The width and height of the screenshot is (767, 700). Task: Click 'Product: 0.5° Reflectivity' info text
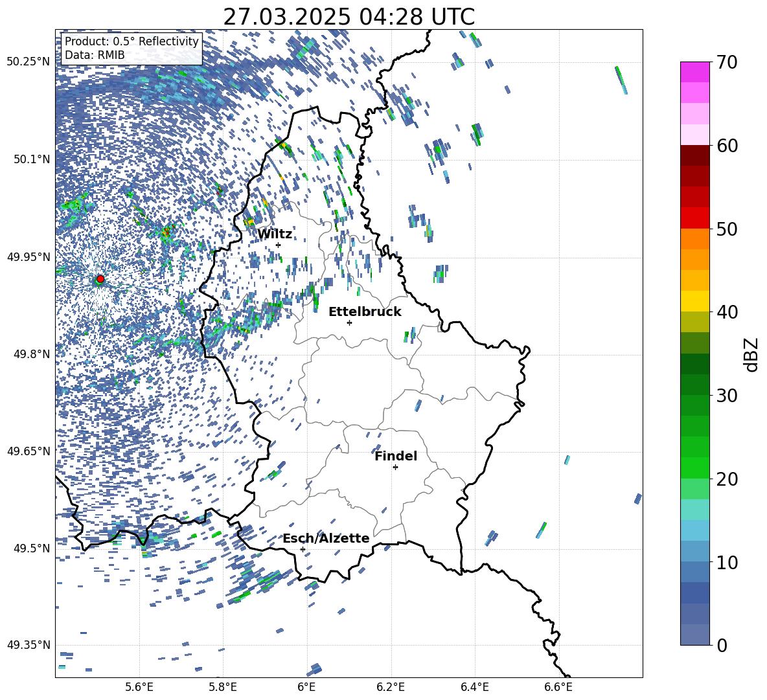(132, 41)
